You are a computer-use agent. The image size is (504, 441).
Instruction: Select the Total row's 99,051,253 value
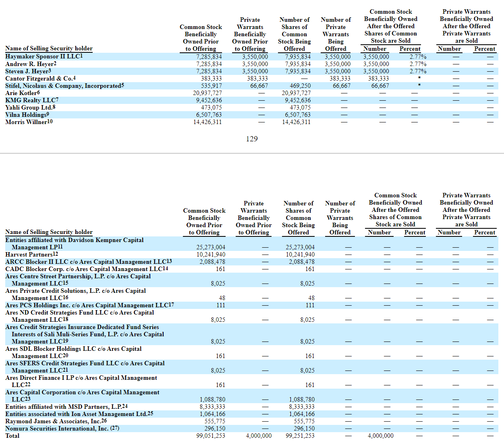click(x=211, y=436)
